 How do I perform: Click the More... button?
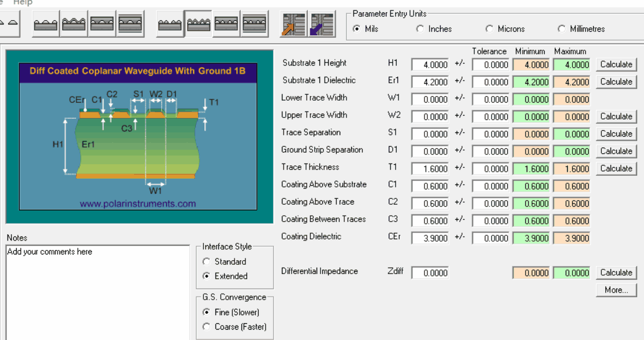tap(616, 290)
